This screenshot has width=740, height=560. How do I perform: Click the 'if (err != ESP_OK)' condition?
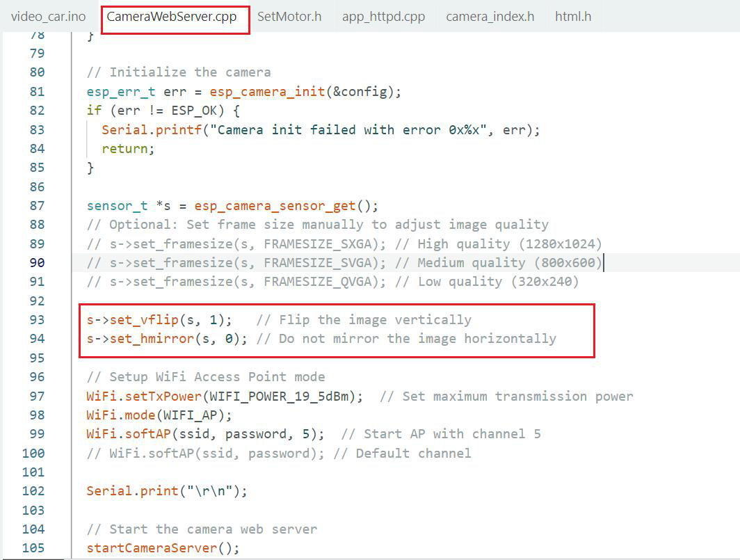click(x=163, y=111)
